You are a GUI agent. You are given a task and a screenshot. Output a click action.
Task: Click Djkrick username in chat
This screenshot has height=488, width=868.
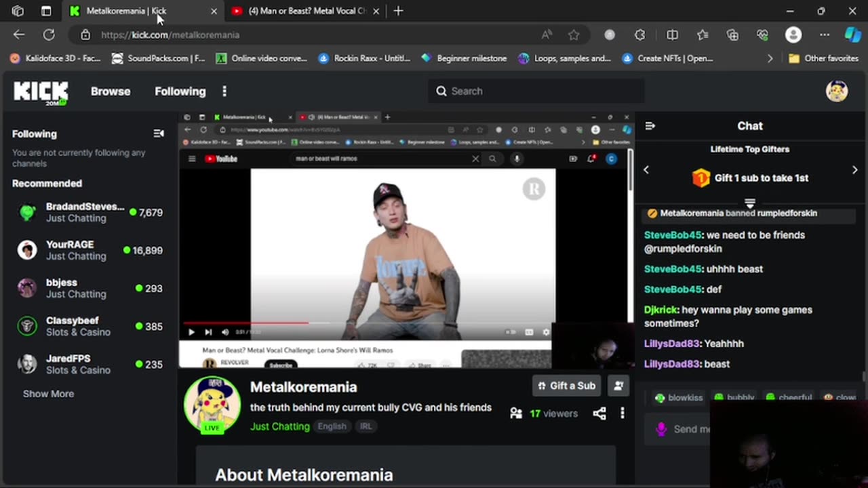tap(660, 310)
